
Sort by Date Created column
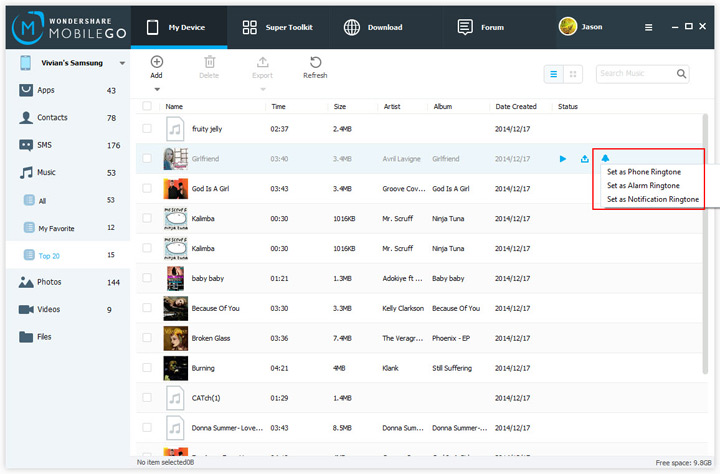point(516,107)
